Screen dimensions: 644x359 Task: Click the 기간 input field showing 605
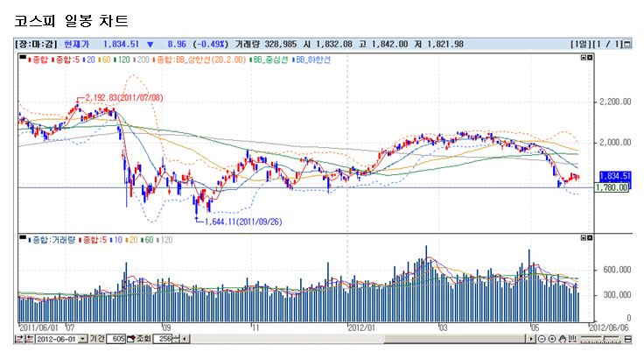tap(115, 338)
